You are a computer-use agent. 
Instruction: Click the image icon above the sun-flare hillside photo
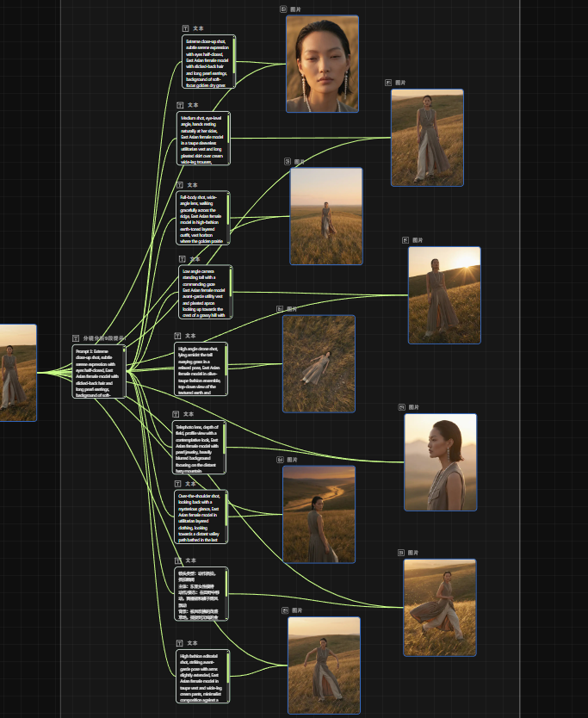click(405, 240)
